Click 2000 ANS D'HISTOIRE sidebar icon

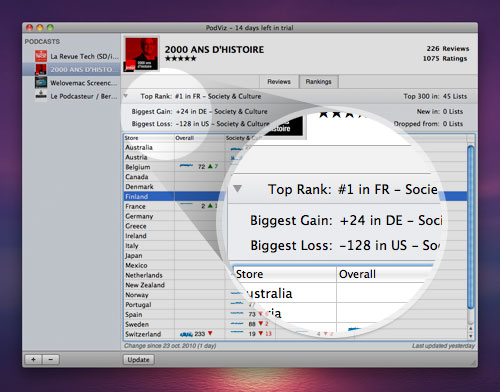[41, 69]
